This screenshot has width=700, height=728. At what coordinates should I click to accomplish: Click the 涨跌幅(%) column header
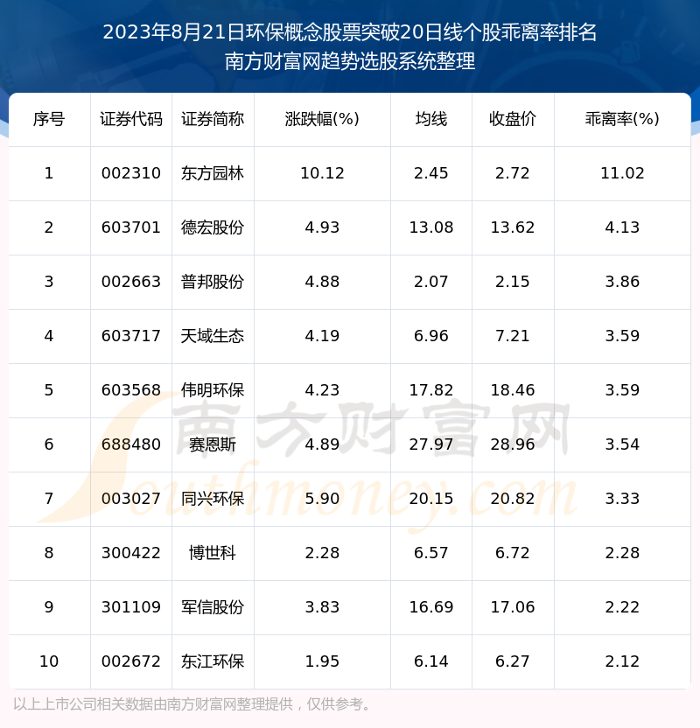tap(322, 119)
